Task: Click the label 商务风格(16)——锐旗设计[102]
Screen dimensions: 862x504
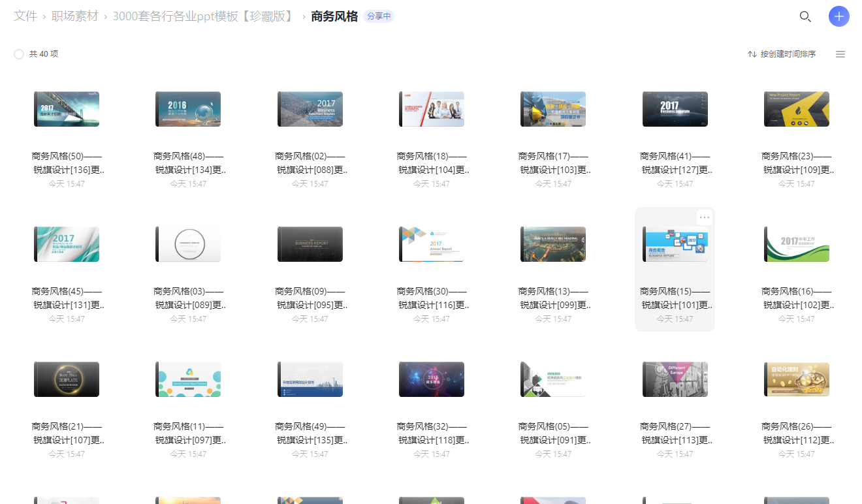Action: 797,298
